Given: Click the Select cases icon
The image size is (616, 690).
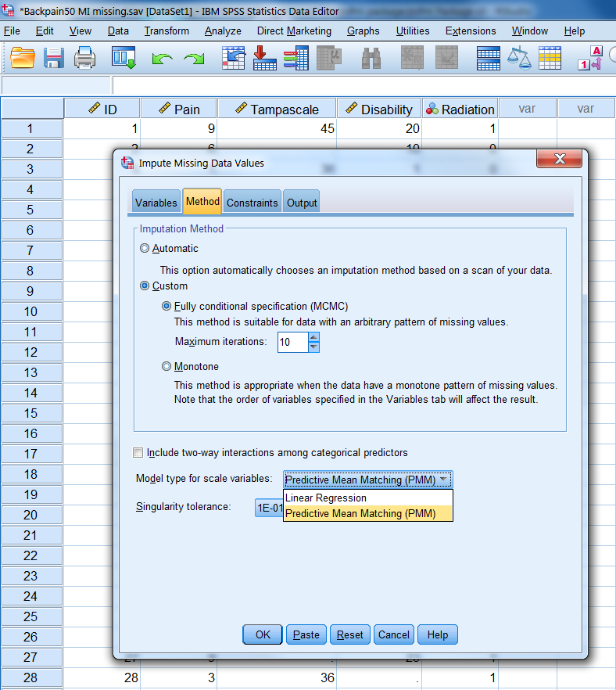Looking at the screenshot, I should [x=550, y=58].
